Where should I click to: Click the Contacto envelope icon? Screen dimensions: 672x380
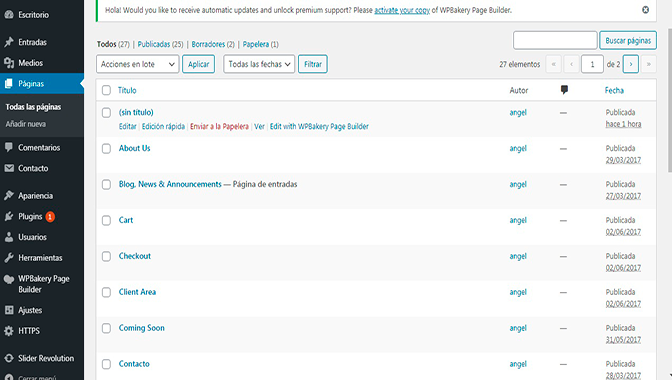coord(9,168)
